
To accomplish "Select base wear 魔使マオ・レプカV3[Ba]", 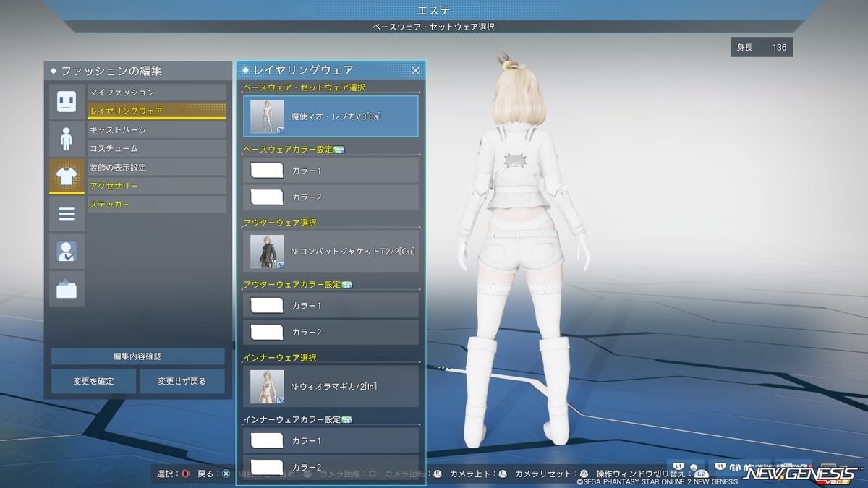I will (331, 116).
